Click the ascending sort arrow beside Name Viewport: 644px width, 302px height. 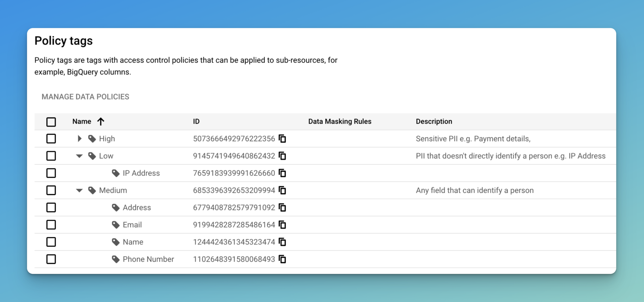click(x=100, y=121)
